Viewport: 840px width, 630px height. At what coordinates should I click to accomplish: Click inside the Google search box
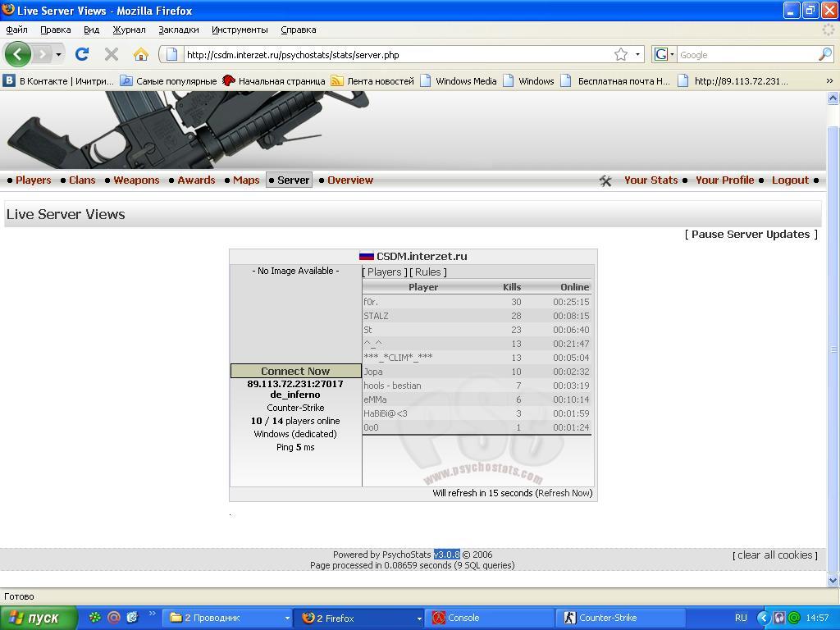tap(747, 54)
